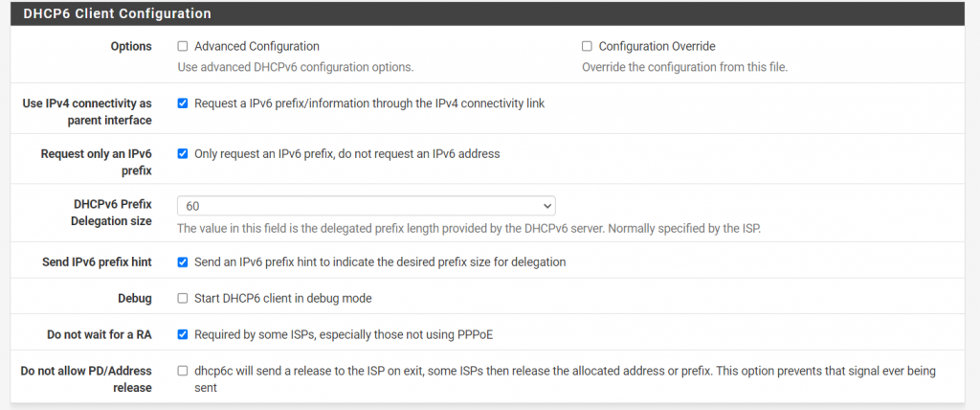The width and height of the screenshot is (980, 410).
Task: Untick Required by some ISPs checkbox
Action: pos(183,334)
